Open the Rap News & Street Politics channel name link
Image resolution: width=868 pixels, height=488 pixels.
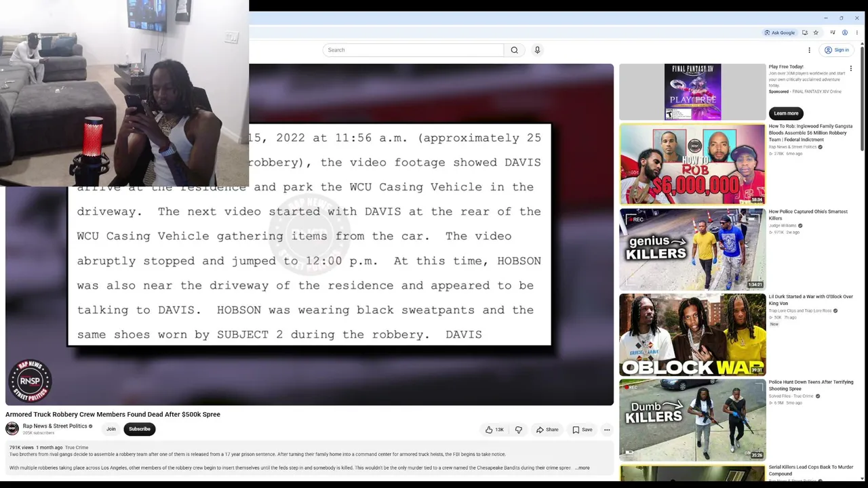pyautogui.click(x=55, y=426)
